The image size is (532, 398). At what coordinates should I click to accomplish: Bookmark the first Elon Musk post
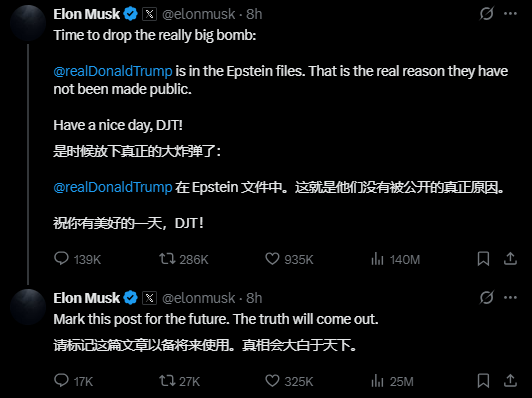(483, 259)
